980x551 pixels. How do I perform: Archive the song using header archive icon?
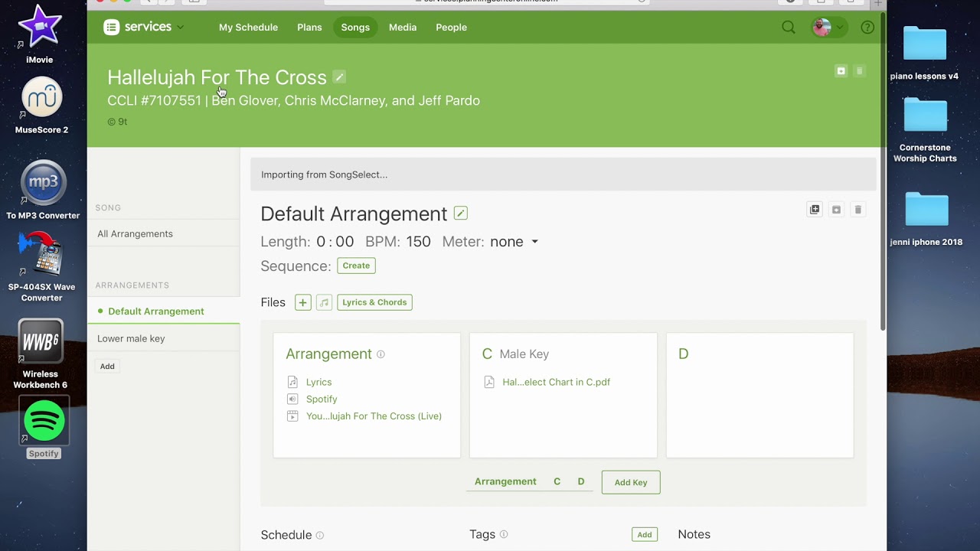(841, 71)
